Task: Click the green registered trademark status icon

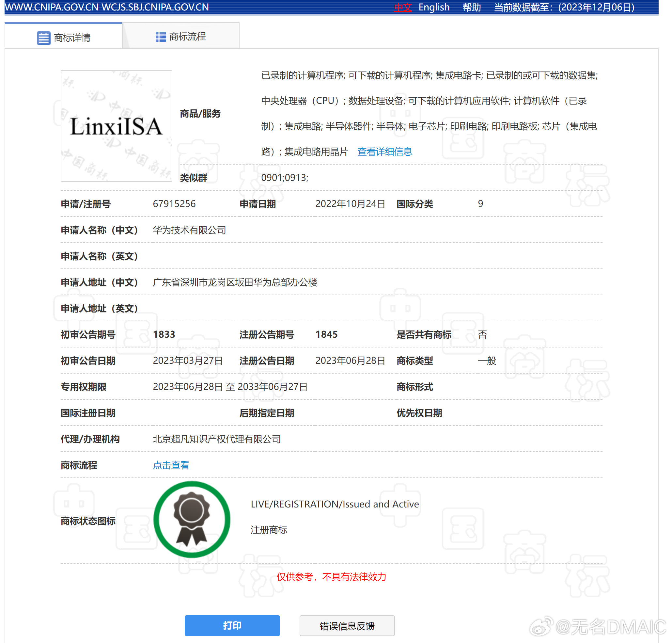Action: [x=192, y=519]
